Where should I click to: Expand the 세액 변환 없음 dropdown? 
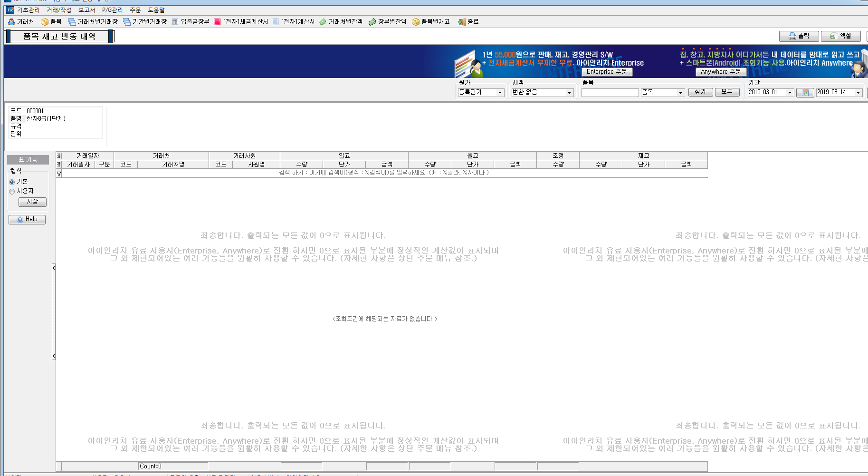[x=569, y=93]
